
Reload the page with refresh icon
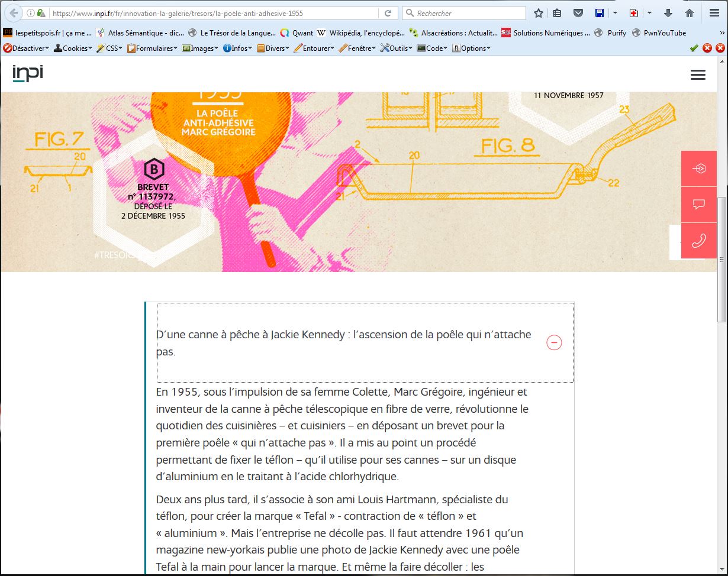[388, 13]
